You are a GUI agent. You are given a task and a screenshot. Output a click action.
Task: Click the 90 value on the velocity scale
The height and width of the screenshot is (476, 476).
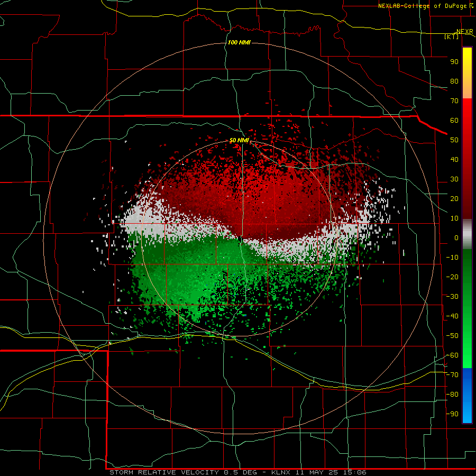[454, 62]
